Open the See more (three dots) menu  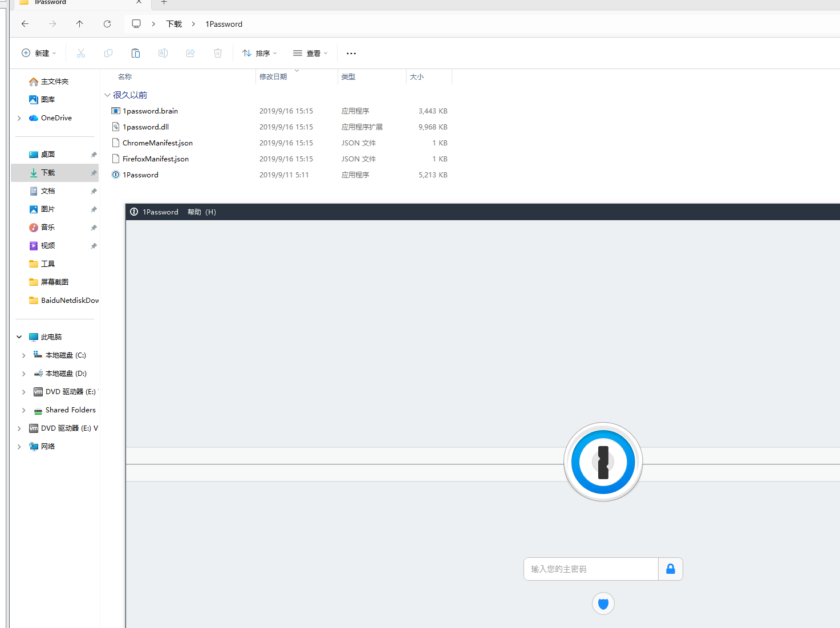click(351, 53)
